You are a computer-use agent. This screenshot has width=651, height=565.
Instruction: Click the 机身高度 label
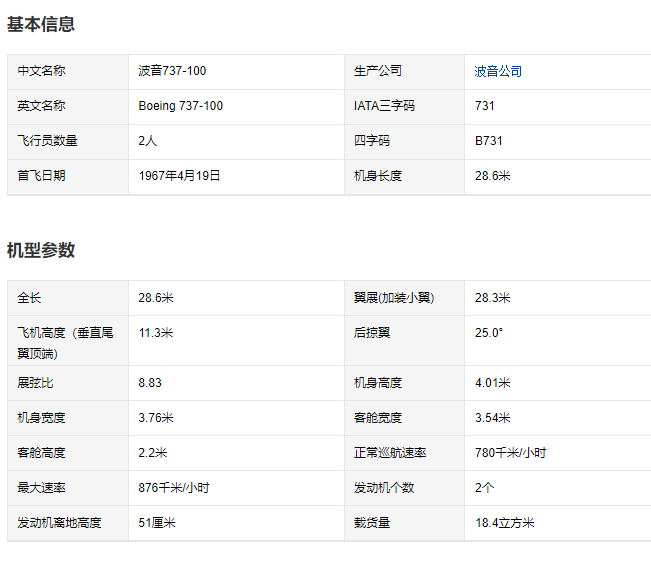(x=378, y=383)
